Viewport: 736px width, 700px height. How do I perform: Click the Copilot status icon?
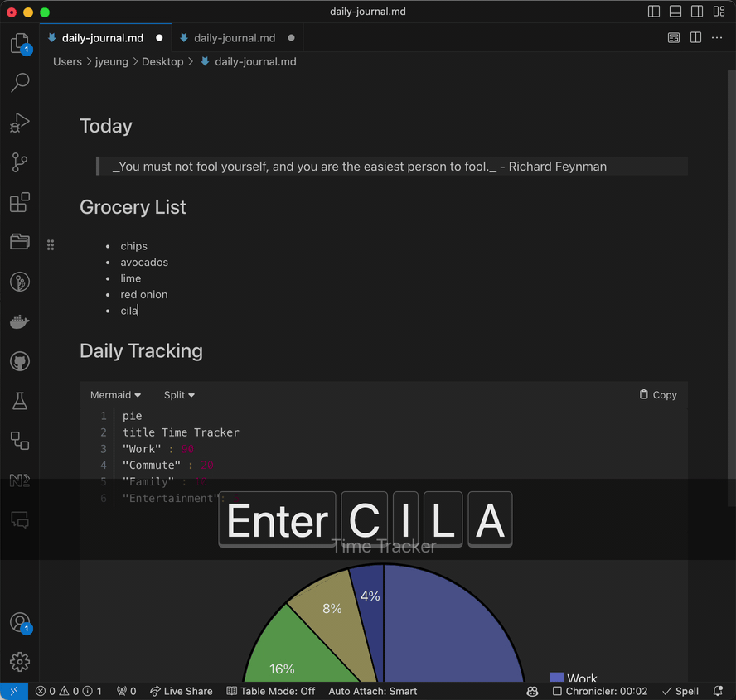click(x=532, y=691)
